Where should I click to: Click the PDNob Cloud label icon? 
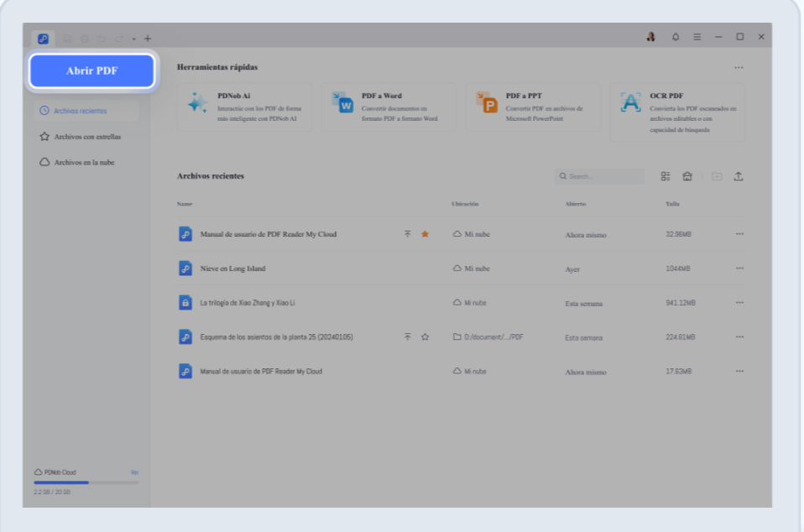click(39, 472)
